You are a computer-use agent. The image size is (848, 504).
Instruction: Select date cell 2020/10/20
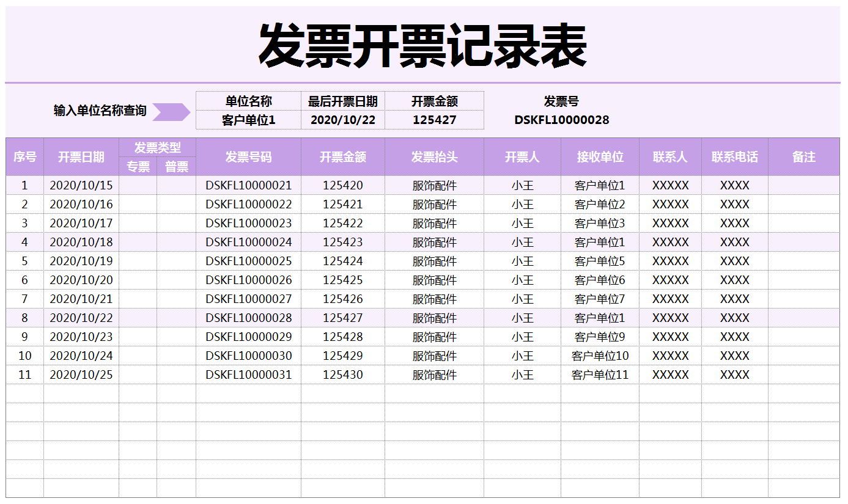tap(81, 280)
